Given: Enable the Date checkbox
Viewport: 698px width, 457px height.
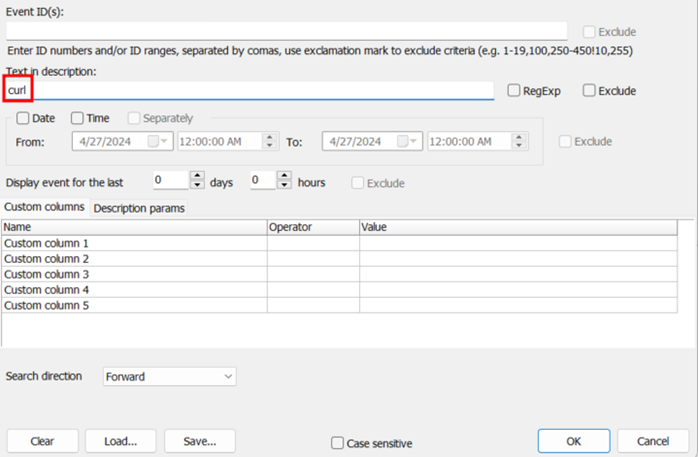Looking at the screenshot, I should (x=23, y=118).
